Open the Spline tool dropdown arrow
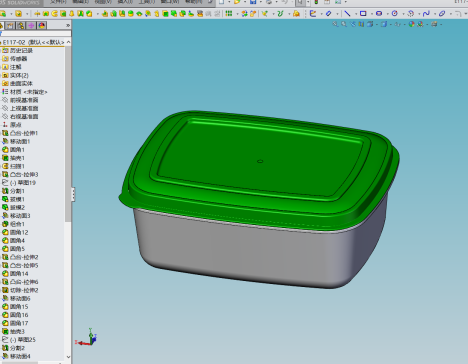468x364 pixels. point(435,14)
